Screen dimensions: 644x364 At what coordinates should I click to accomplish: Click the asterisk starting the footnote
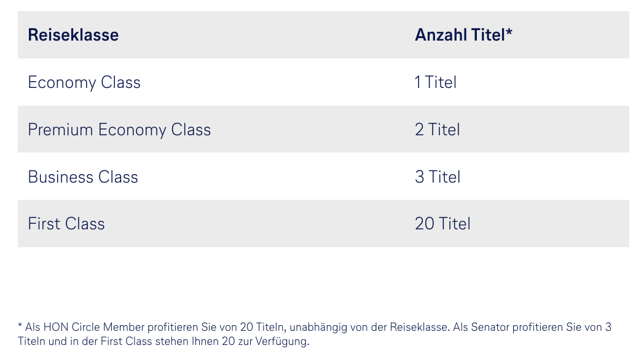(x=20, y=326)
